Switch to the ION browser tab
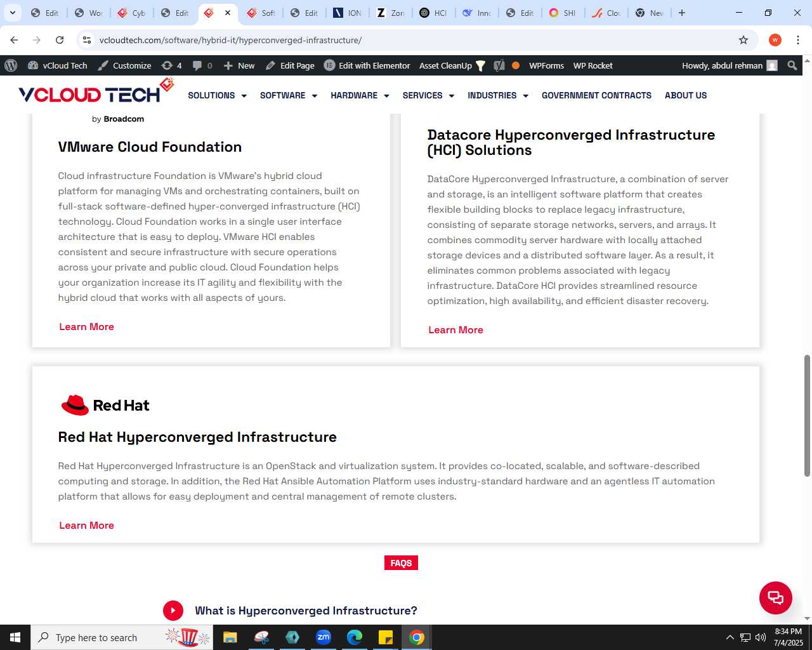The width and height of the screenshot is (812, 650). pyautogui.click(x=348, y=13)
